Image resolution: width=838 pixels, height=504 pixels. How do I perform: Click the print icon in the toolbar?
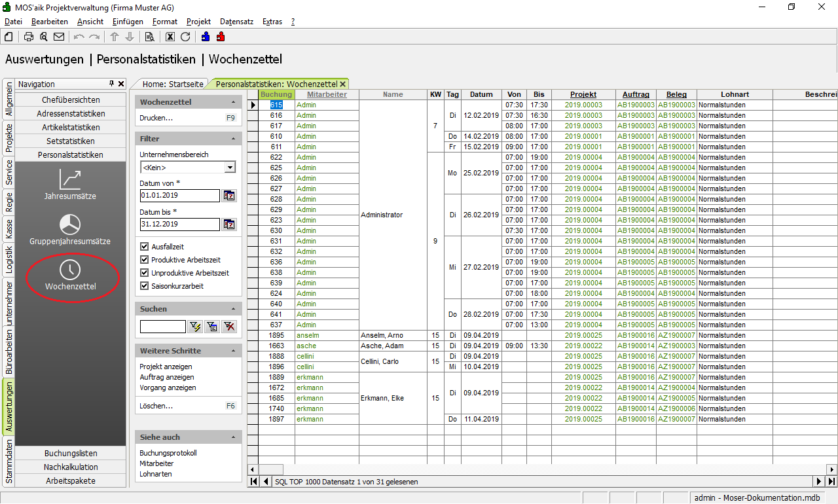29,37
